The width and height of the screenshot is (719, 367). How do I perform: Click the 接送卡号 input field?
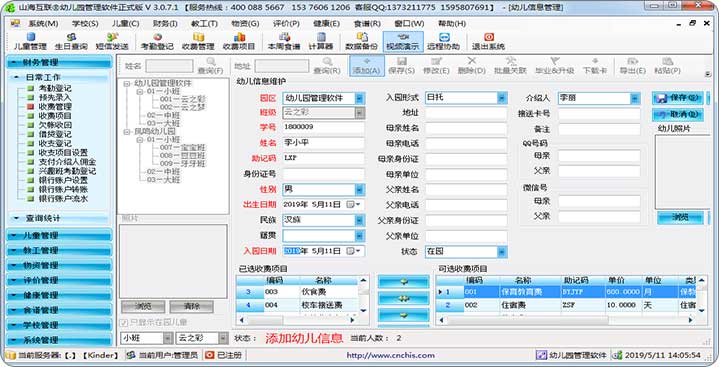pos(599,114)
